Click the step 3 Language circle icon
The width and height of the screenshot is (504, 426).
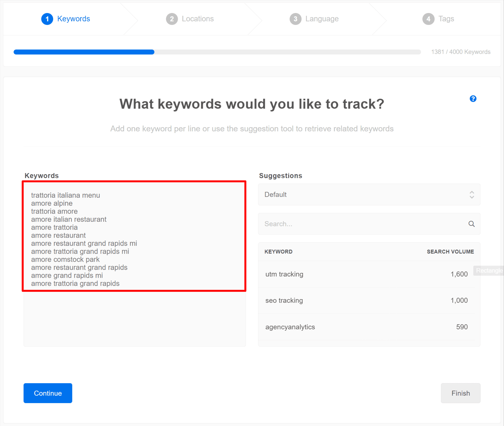[x=296, y=19]
